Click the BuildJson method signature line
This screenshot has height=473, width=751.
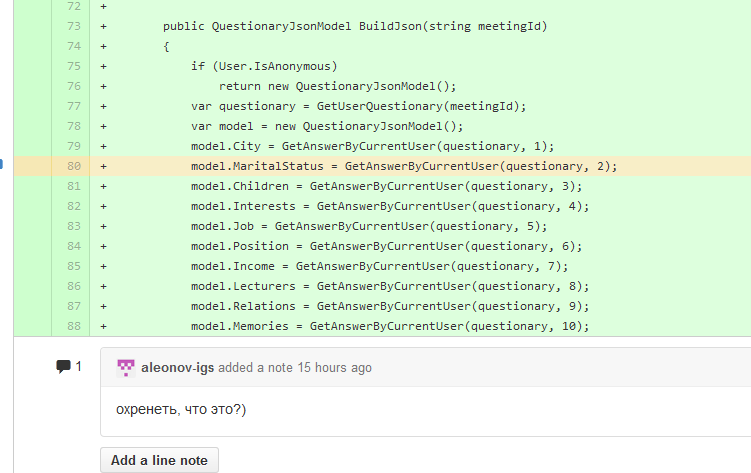(355, 26)
